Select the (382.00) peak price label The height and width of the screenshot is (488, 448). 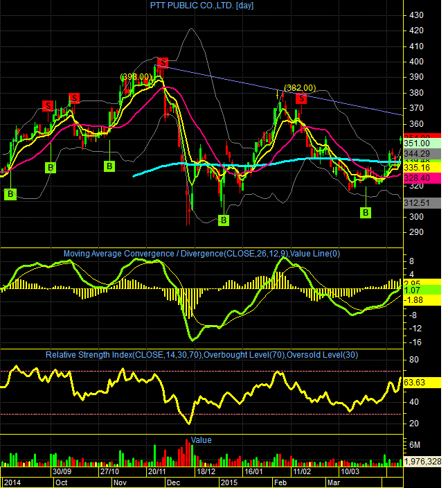click(300, 88)
